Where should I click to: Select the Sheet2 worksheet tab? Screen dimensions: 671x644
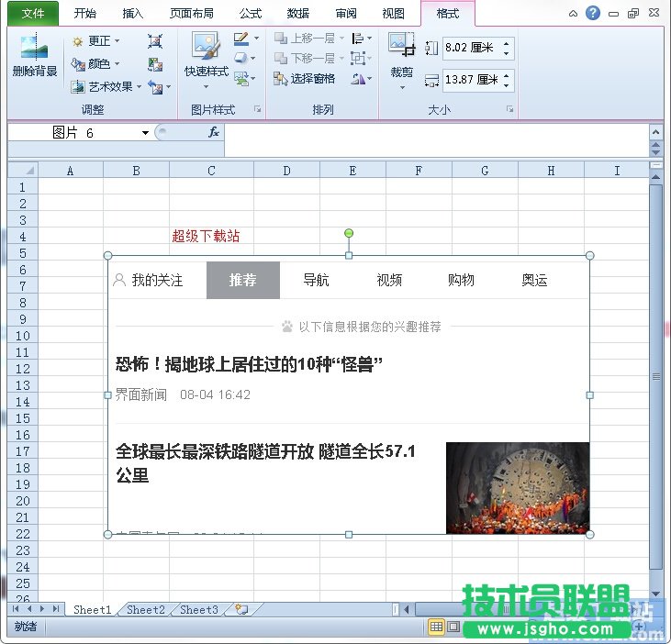[x=146, y=610]
